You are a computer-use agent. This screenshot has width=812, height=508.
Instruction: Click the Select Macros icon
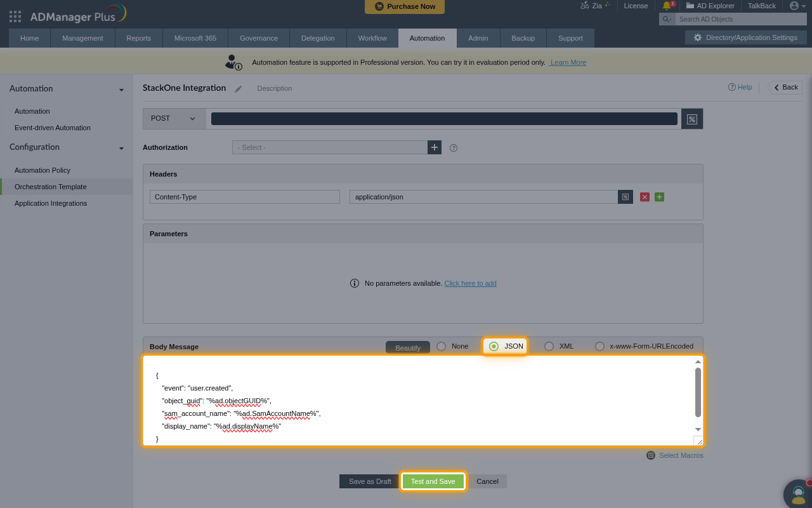(651, 455)
